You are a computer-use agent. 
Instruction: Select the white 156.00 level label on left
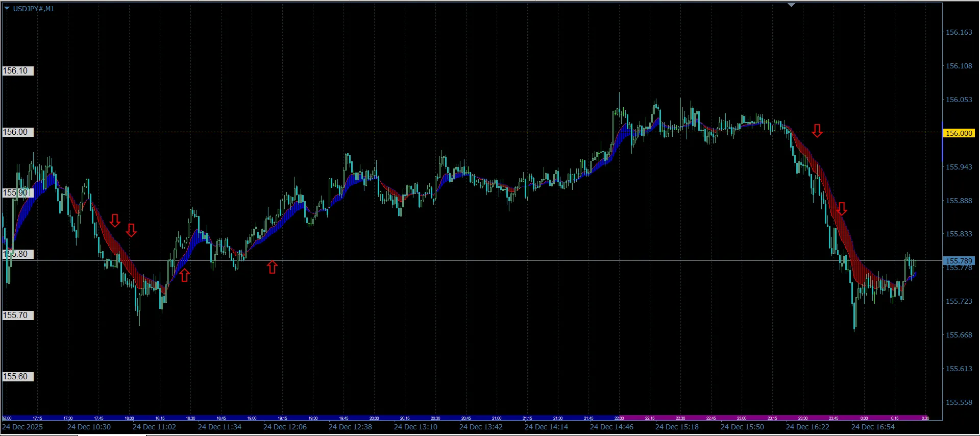click(x=17, y=132)
